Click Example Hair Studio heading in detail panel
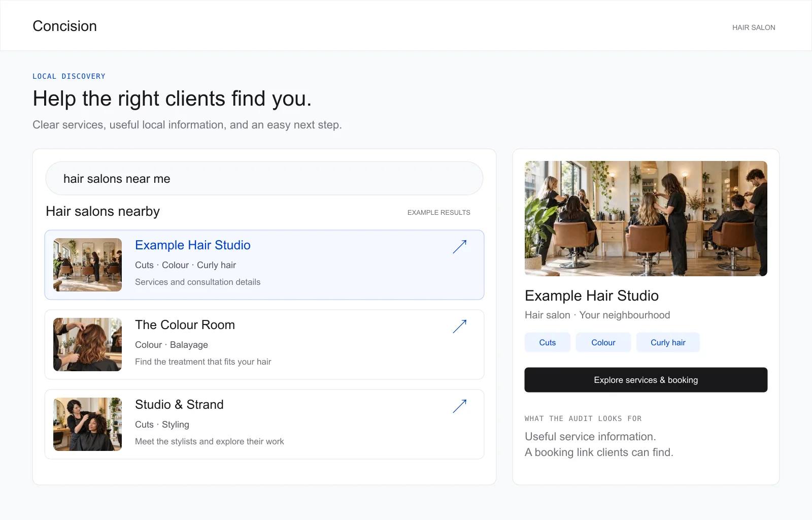The width and height of the screenshot is (812, 520). tap(592, 296)
